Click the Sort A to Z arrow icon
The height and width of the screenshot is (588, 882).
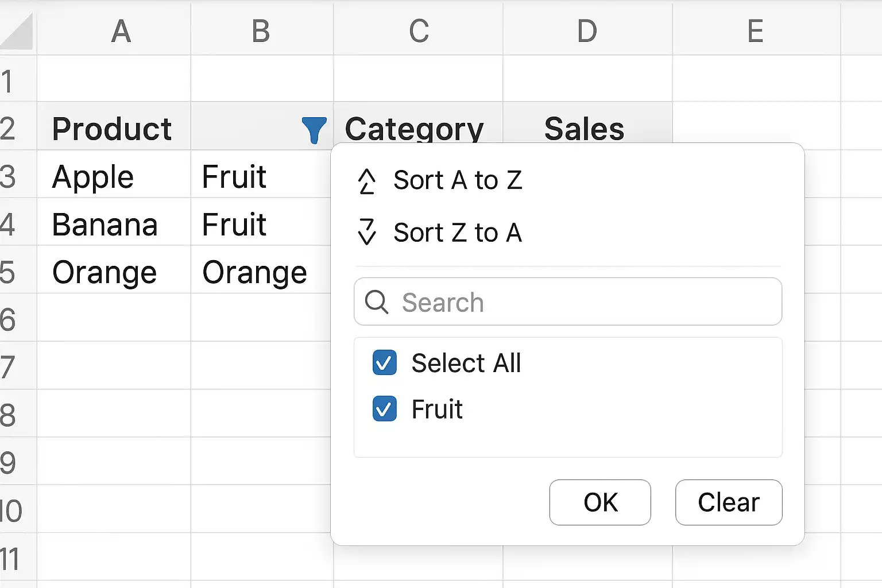click(x=367, y=181)
